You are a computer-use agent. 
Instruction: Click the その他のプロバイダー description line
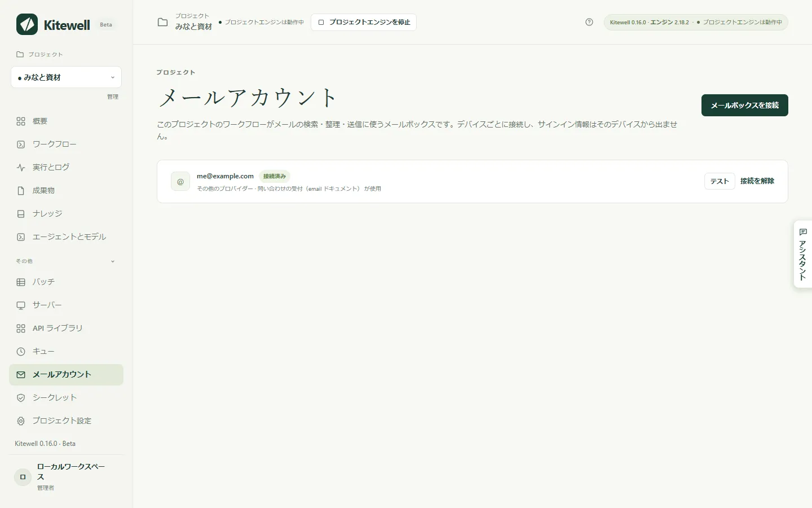(x=289, y=189)
